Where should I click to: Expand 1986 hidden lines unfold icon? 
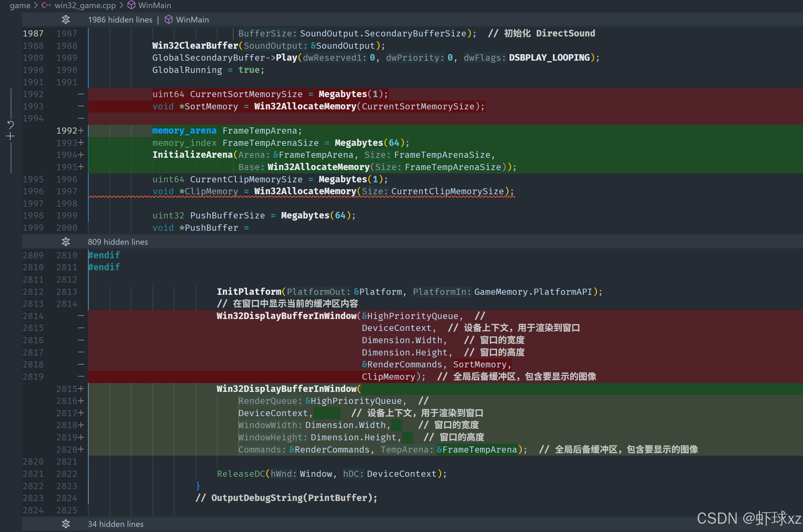(66, 20)
